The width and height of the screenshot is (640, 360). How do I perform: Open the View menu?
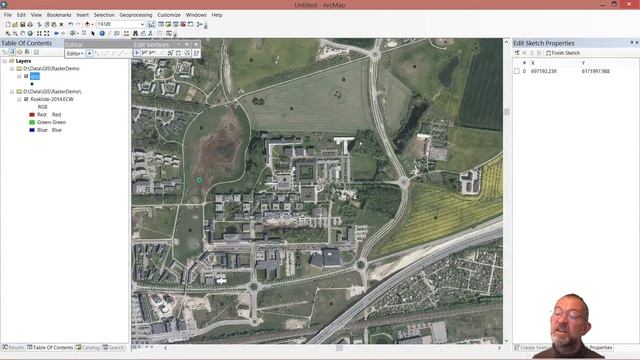36,15
